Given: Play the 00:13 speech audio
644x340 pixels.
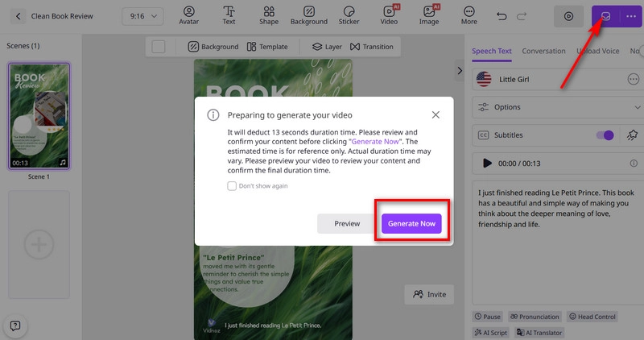Looking at the screenshot, I should pyautogui.click(x=487, y=164).
